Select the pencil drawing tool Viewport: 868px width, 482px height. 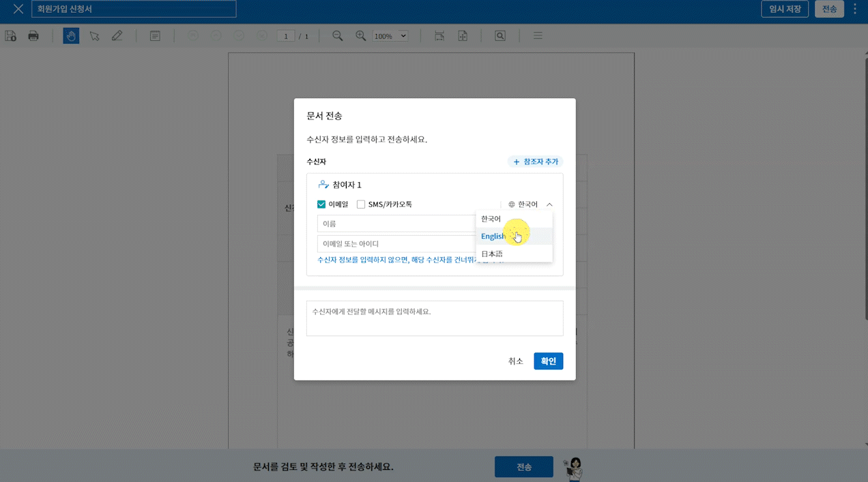[117, 36]
